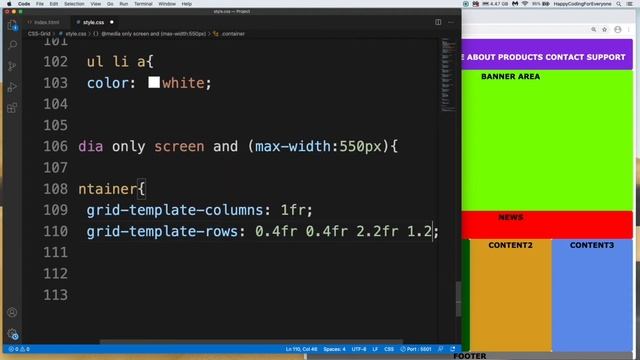Open the Run menu
The height and width of the screenshot is (360, 640).
(124, 4)
